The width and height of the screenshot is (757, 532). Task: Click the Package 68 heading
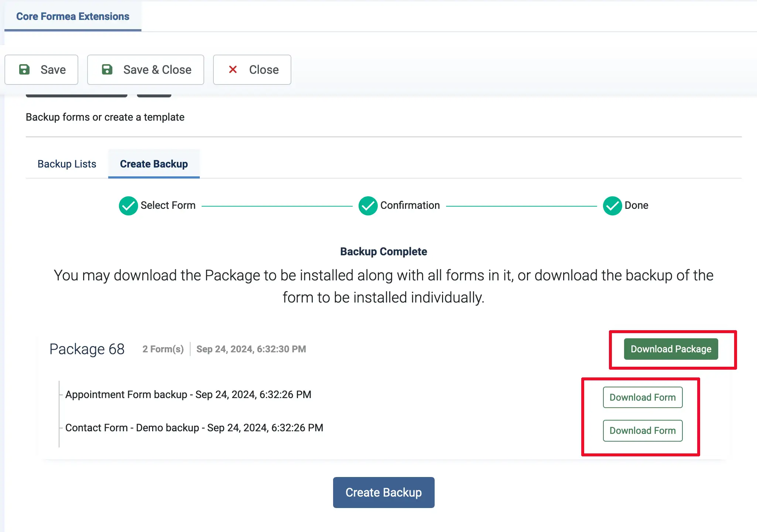coord(87,349)
